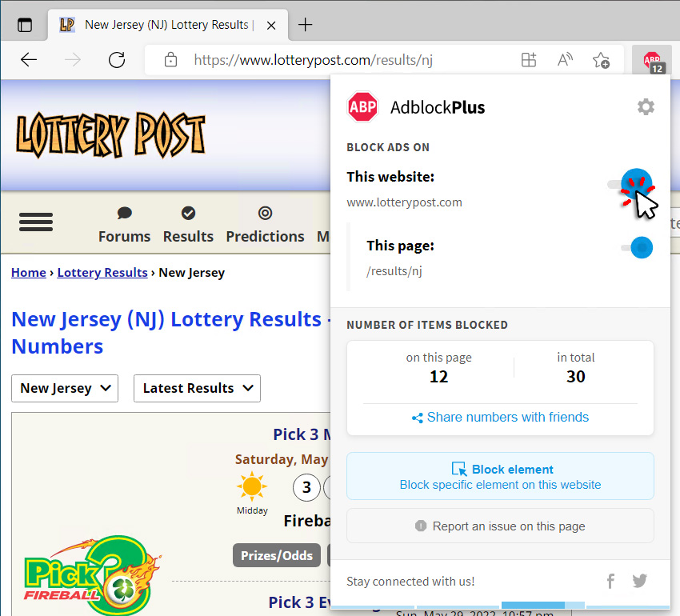
Task: Click Report an issue on this page
Action: (x=500, y=526)
